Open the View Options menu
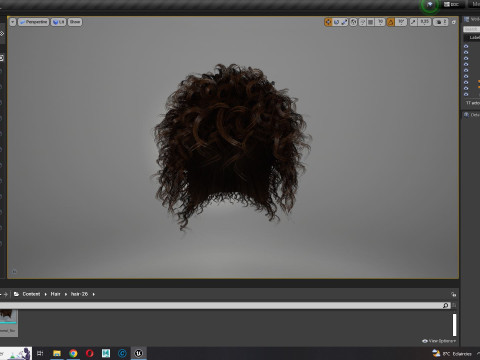 click(x=439, y=341)
